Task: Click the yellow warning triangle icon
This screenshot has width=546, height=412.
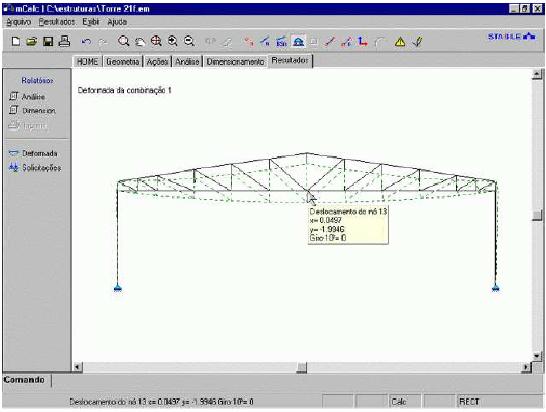Action: point(400,42)
